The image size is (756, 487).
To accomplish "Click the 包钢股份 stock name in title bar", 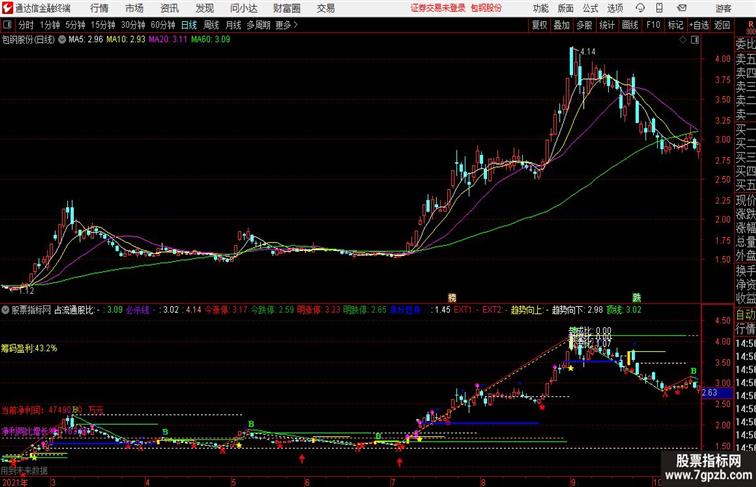I will point(486,8).
